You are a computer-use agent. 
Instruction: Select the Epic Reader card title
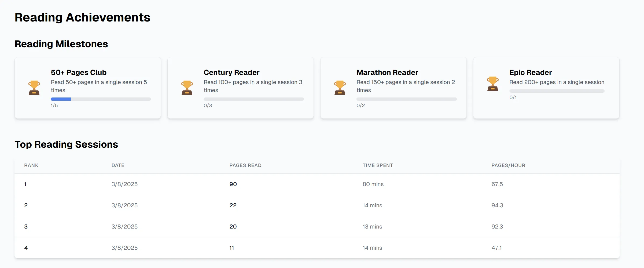coord(530,73)
